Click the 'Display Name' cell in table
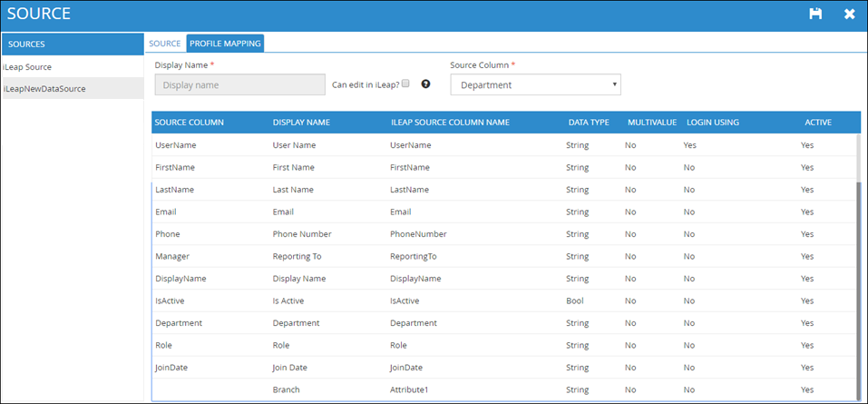The width and height of the screenshot is (868, 404). [x=299, y=278]
